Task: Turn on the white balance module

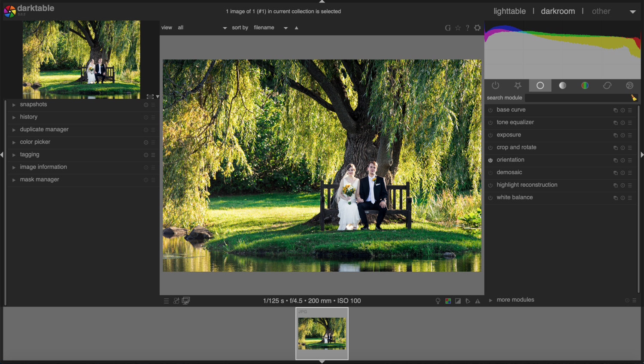Action: click(490, 198)
